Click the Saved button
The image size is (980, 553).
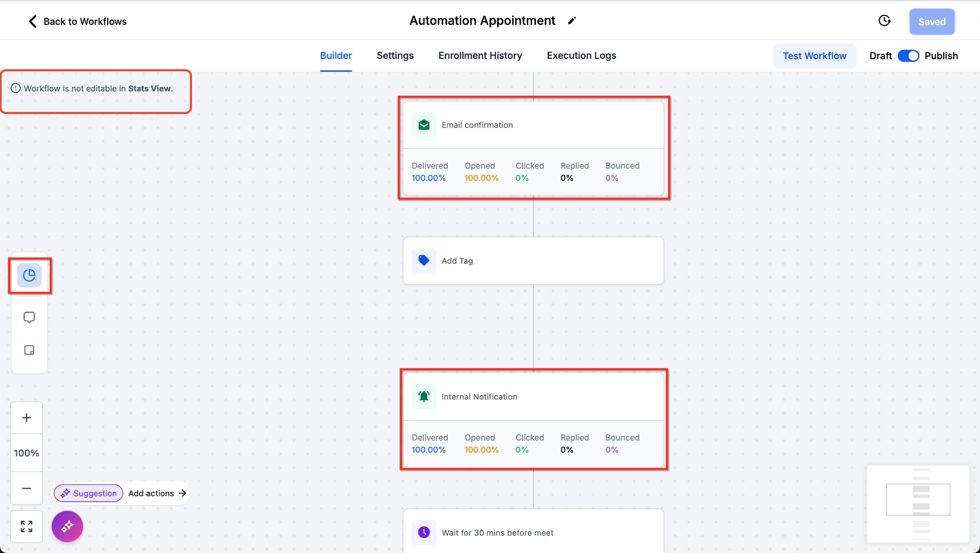pyautogui.click(x=932, y=22)
